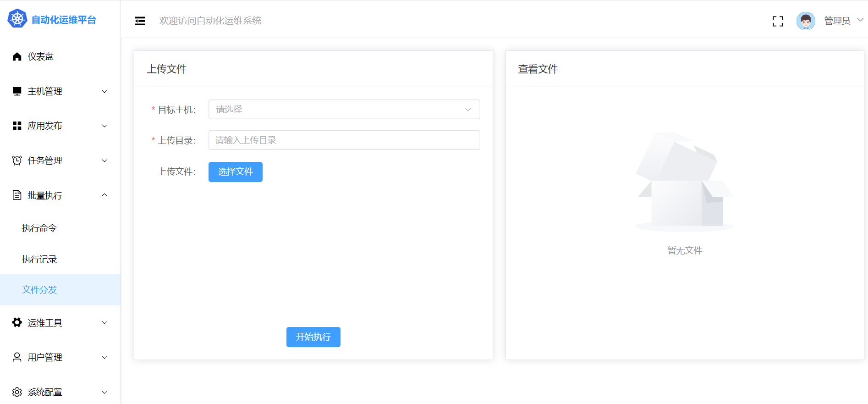Click the platform helm logo icon
This screenshot has width=868, height=404.
17,19
